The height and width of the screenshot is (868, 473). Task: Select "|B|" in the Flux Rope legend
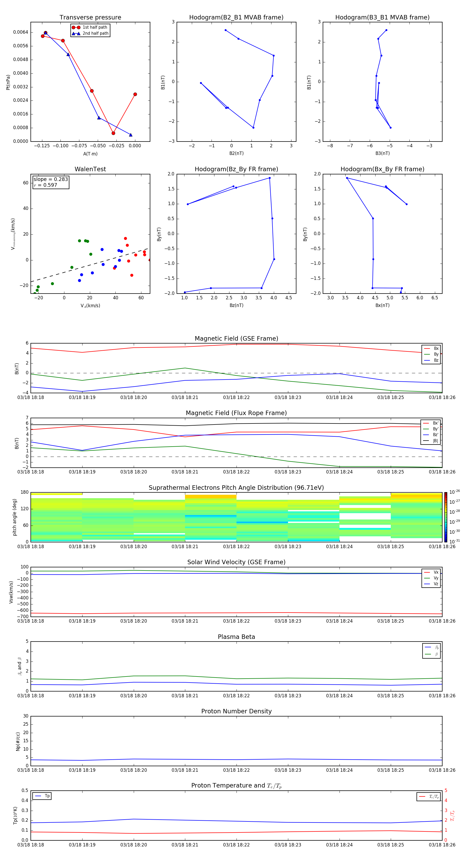coord(431,441)
